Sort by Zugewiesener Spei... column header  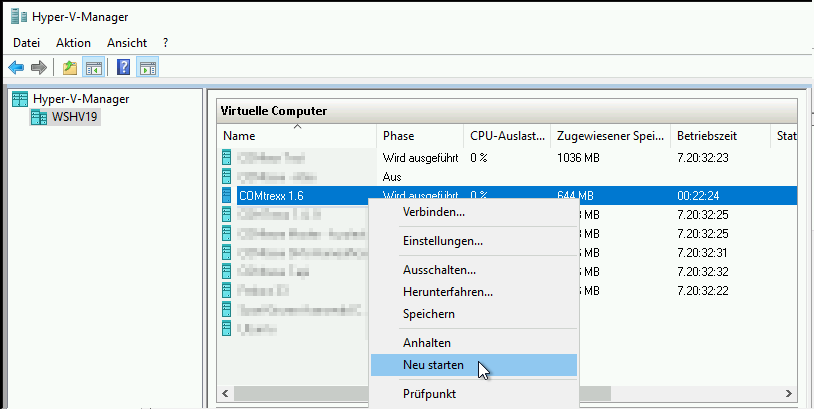(610, 135)
